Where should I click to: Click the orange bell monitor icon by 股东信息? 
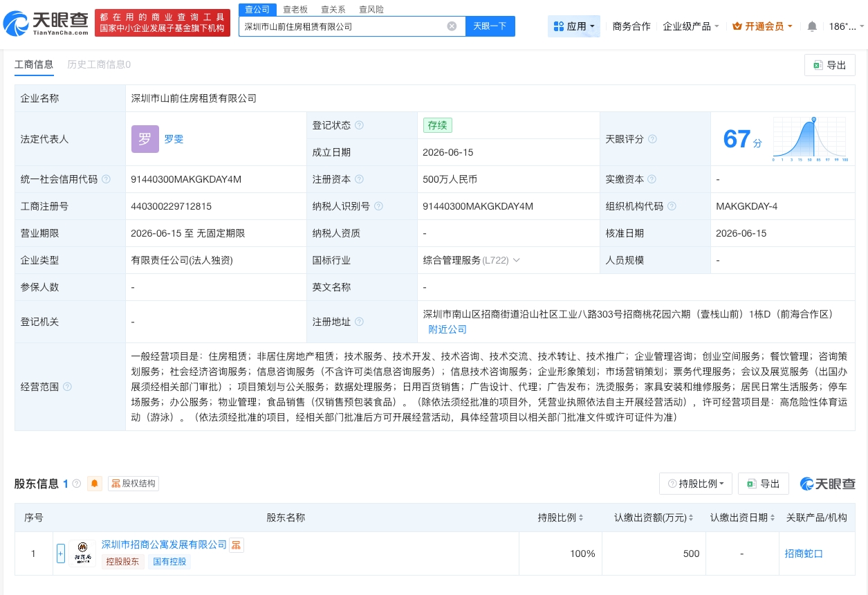coord(95,484)
